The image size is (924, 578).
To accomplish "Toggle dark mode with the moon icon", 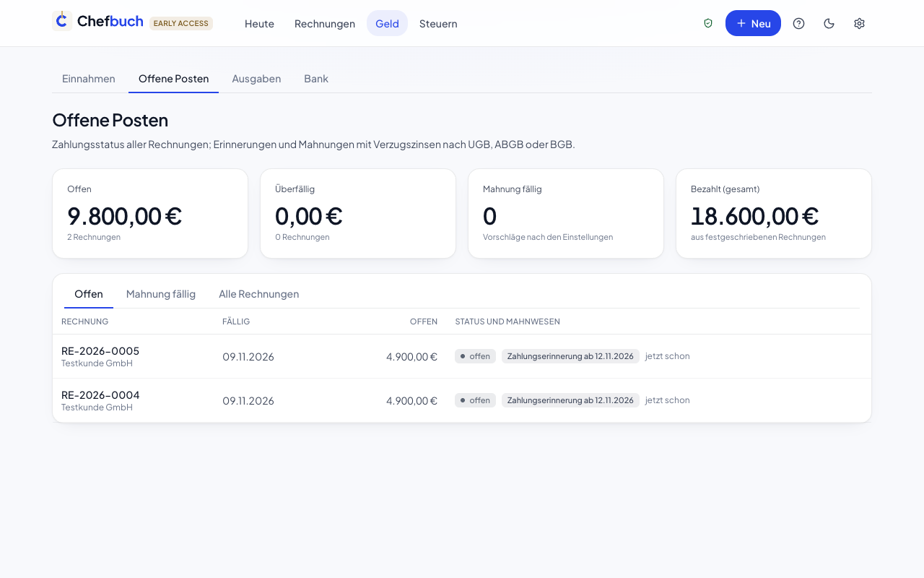I will coord(829,23).
